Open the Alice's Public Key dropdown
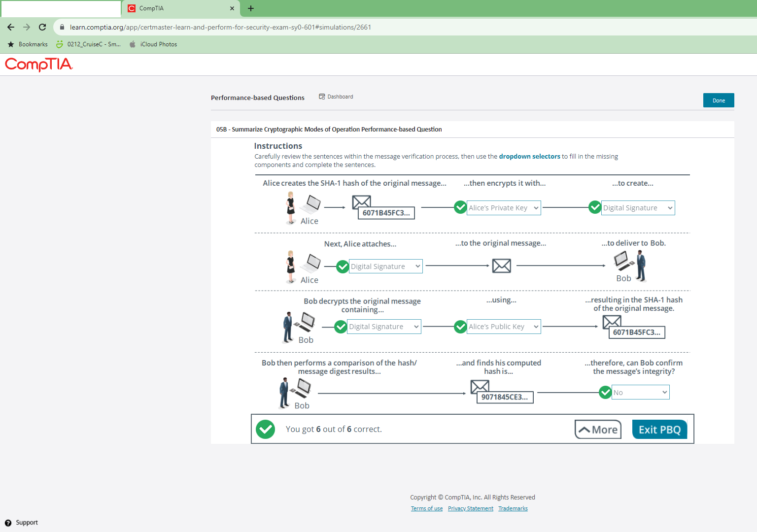 point(503,327)
